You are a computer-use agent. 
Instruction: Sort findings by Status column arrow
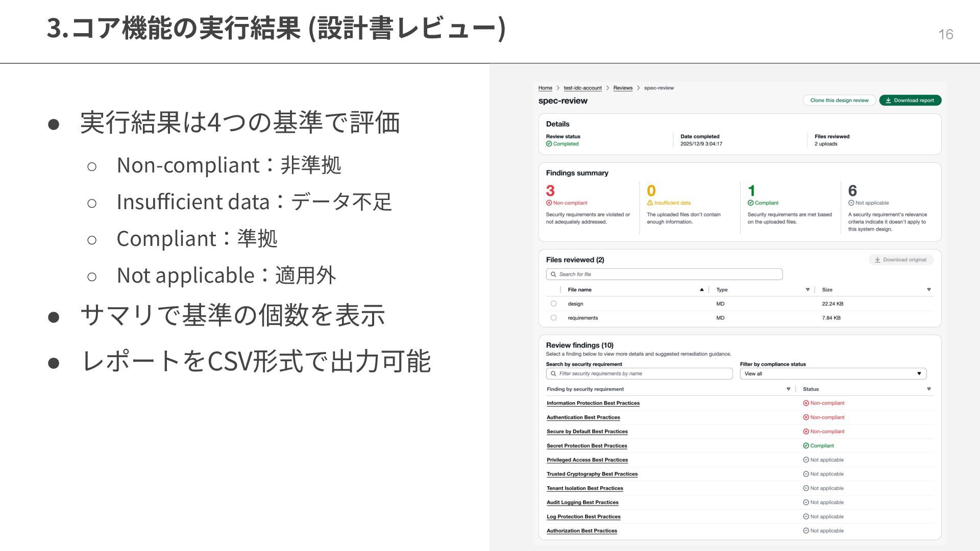pyautogui.click(x=928, y=389)
